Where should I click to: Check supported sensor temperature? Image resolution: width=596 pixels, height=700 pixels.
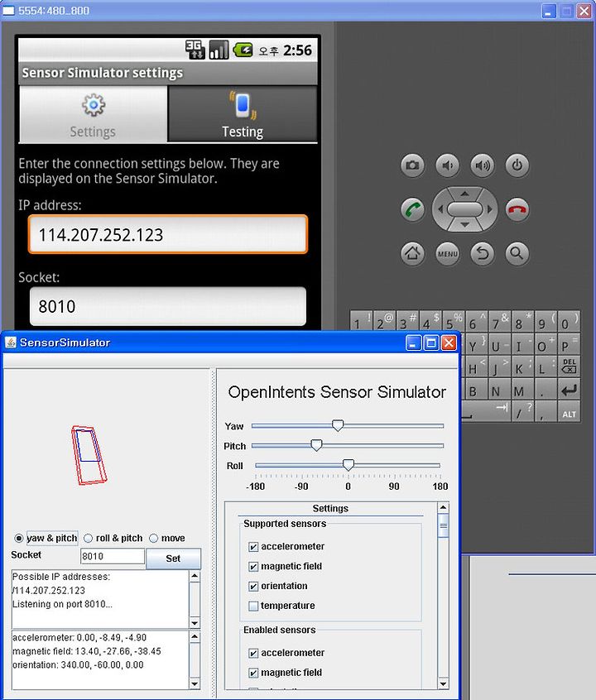253,606
